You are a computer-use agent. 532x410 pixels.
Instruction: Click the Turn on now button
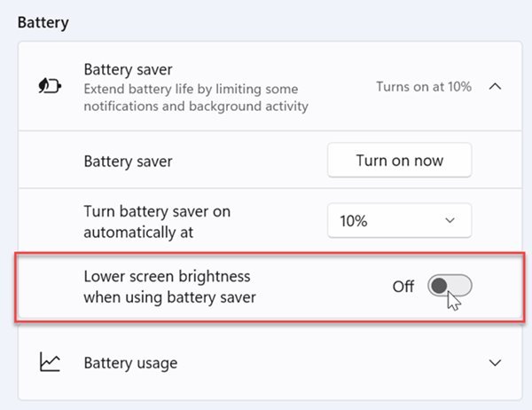click(399, 160)
